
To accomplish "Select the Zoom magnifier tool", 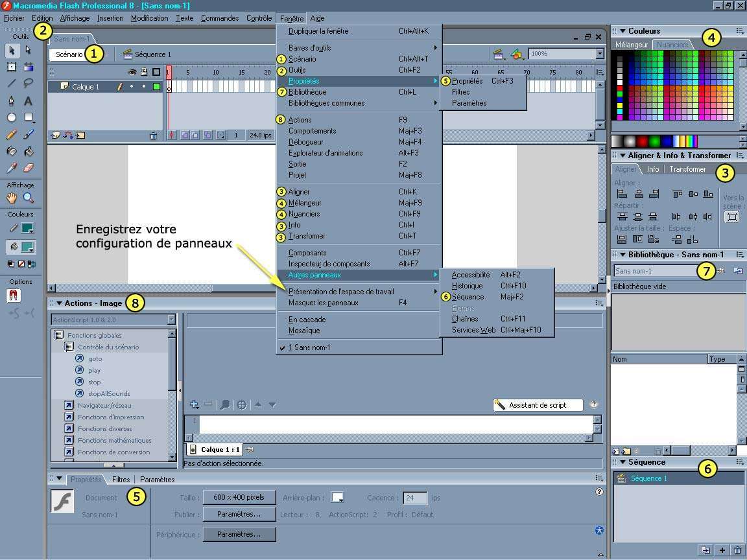I will pos(29,198).
